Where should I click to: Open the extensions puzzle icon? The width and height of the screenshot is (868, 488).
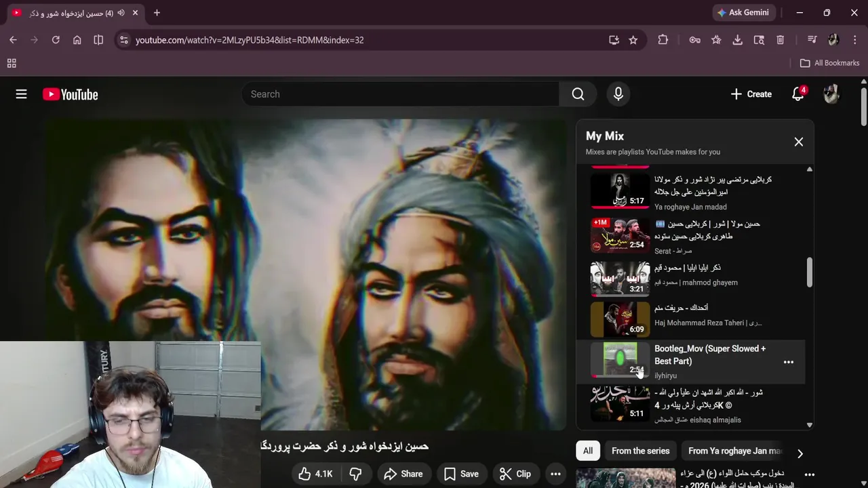663,40
